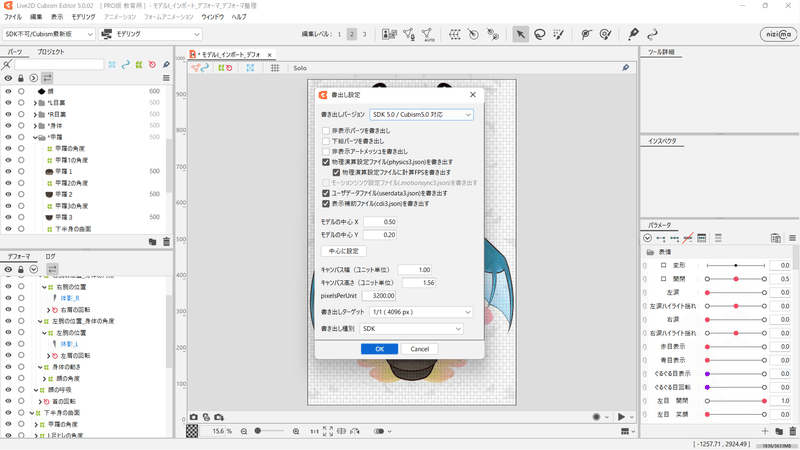Screen dimensions: 800x450
Task: Click new folder icon in Parts panel
Action: click(152, 242)
